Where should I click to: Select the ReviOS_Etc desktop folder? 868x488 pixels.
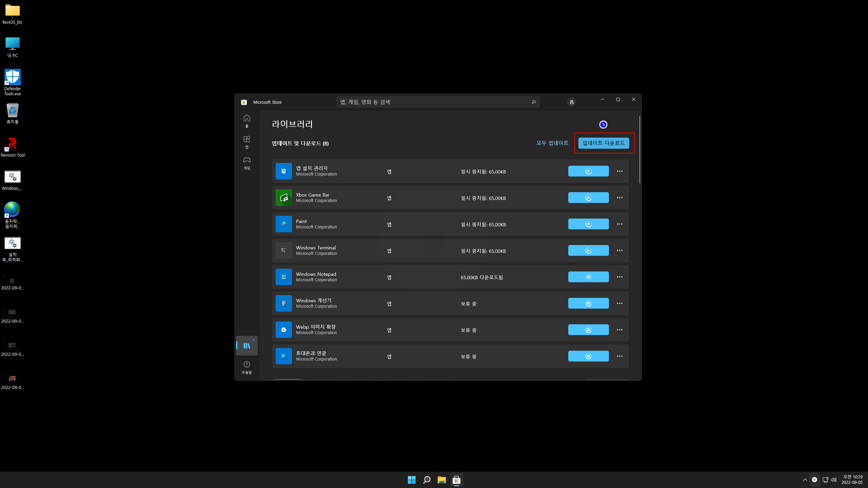point(13,14)
